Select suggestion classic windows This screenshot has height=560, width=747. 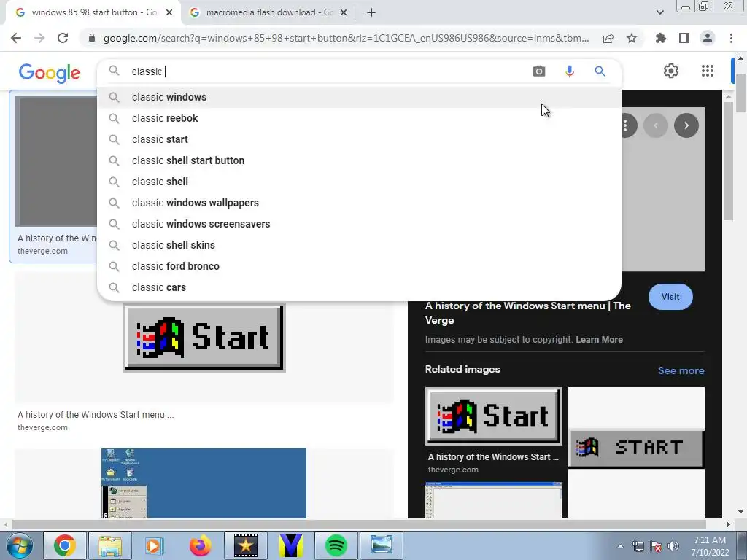point(359,97)
